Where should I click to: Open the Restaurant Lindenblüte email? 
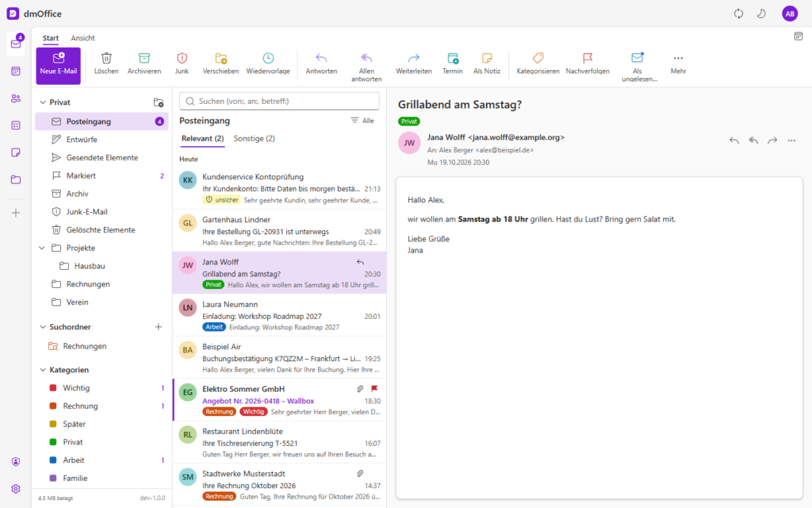click(x=280, y=443)
